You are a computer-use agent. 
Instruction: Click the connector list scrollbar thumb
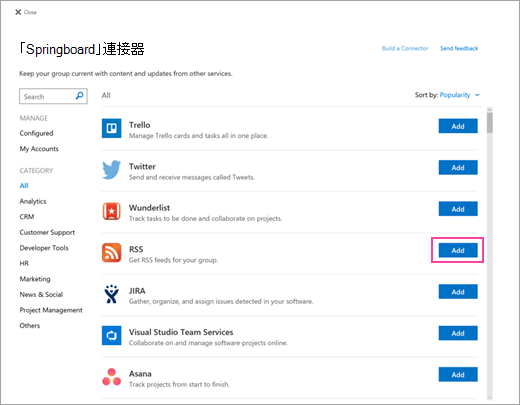tap(490, 123)
